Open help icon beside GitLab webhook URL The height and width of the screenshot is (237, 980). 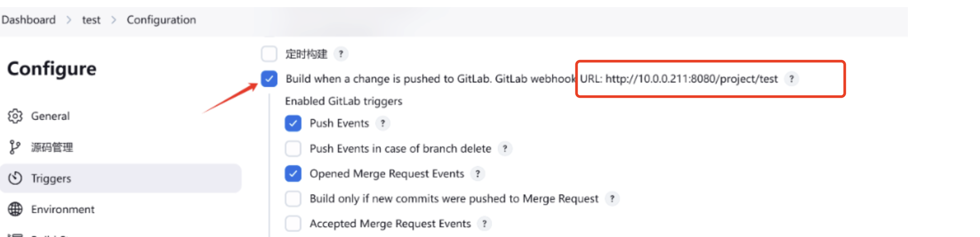[791, 79]
